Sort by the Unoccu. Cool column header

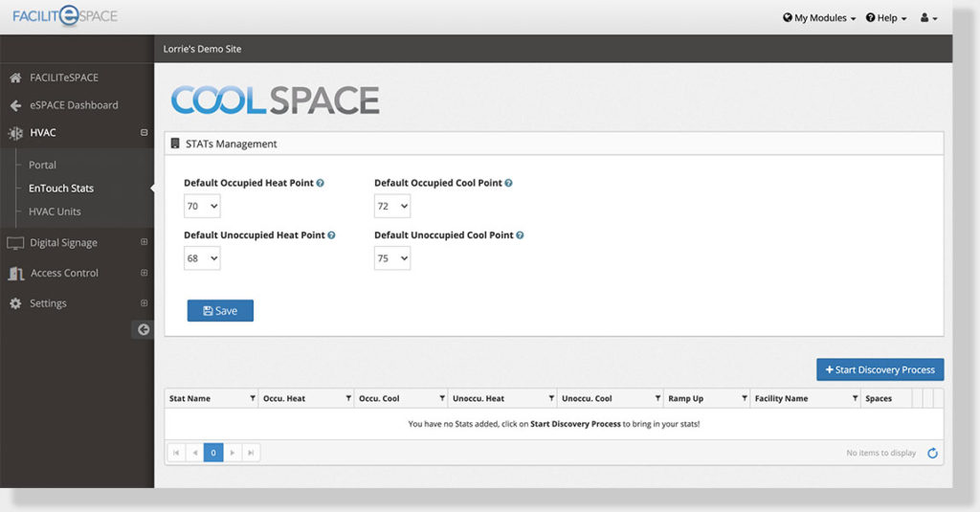point(587,398)
